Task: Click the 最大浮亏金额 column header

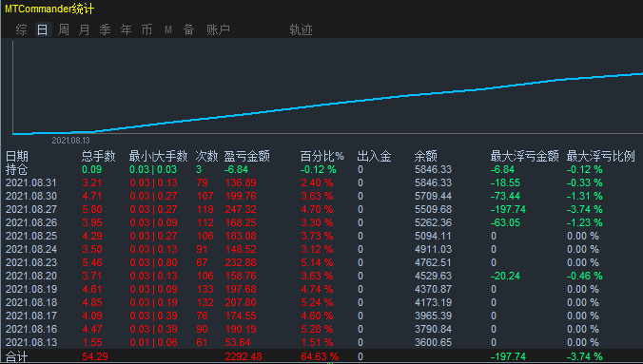Action: click(524, 156)
